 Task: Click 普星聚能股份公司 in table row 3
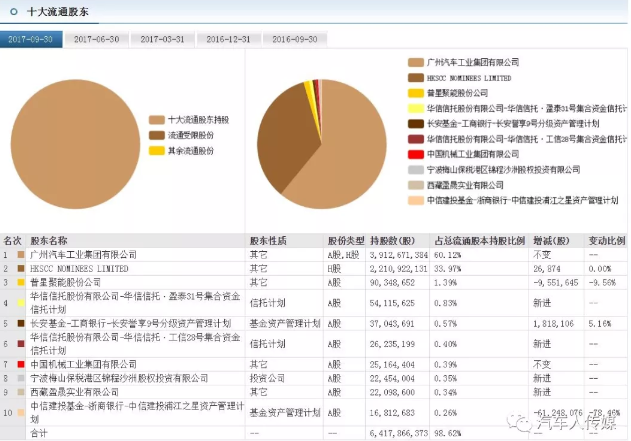tap(65, 282)
